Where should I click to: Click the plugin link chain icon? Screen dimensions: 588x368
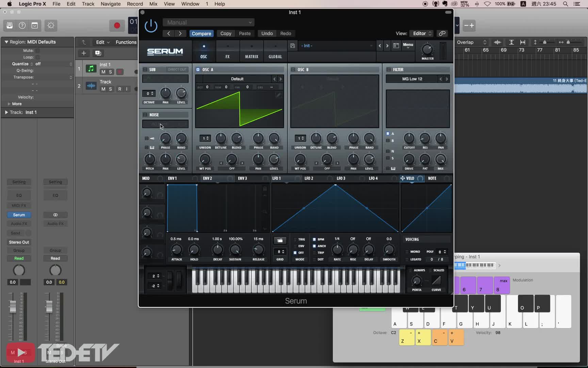pos(442,33)
